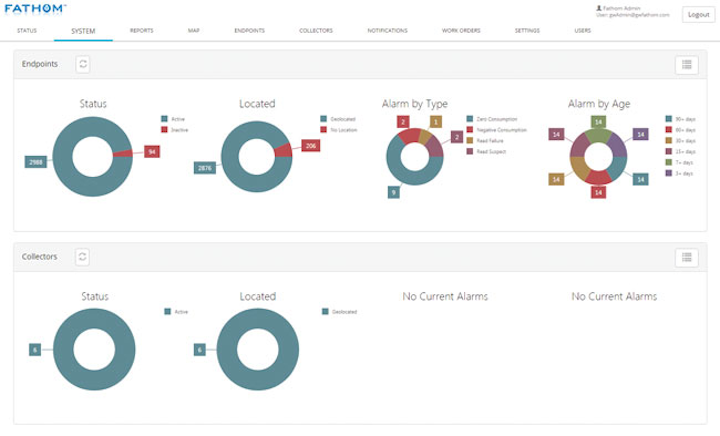Toggle Geolocated legend in Collectors Located

(x=340, y=312)
